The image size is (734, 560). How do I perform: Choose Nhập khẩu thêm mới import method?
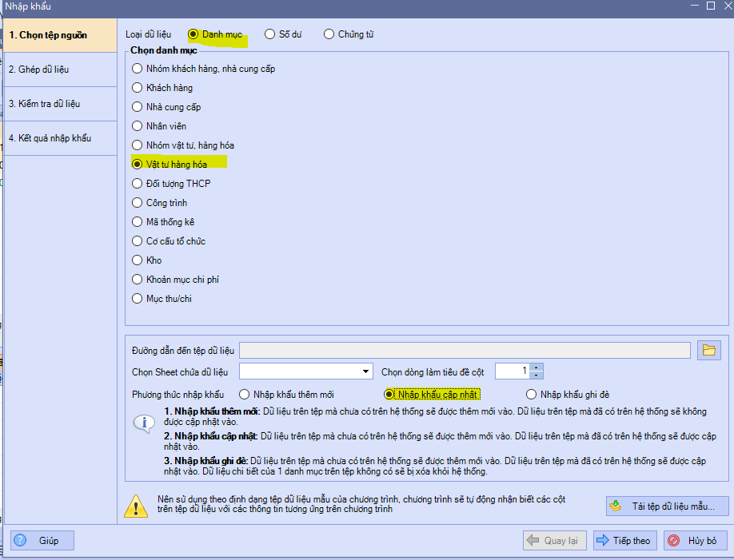tap(245, 395)
